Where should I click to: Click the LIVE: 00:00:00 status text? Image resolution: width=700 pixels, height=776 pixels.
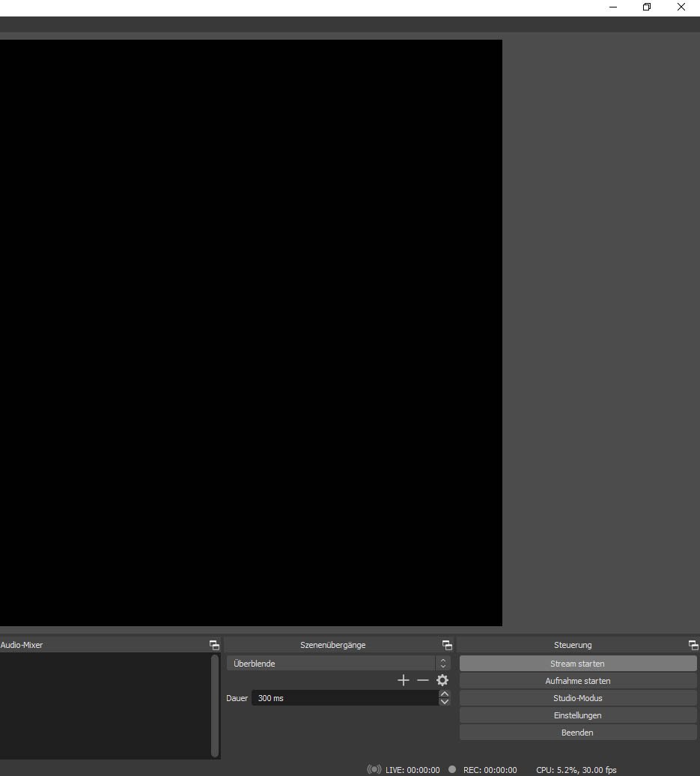(413, 770)
